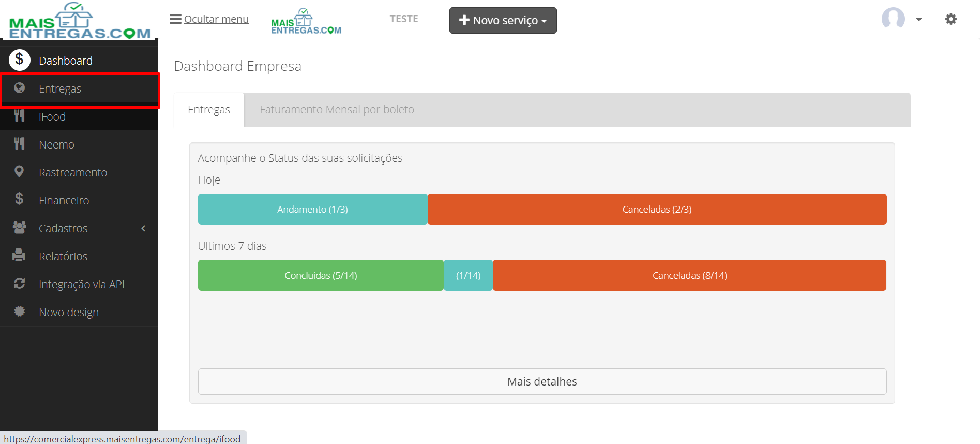Expand the Cadastros submenu chevron
The height and width of the screenshot is (444, 980).
(x=143, y=228)
